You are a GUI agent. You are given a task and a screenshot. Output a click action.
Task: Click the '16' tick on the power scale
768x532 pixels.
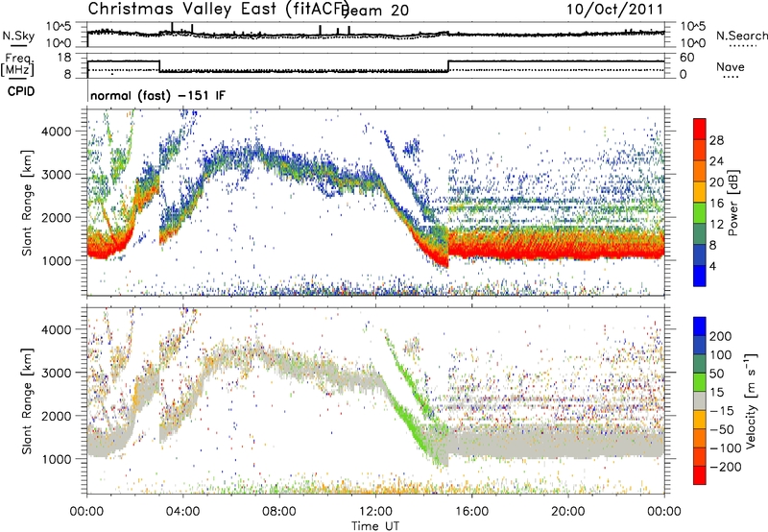pos(716,204)
